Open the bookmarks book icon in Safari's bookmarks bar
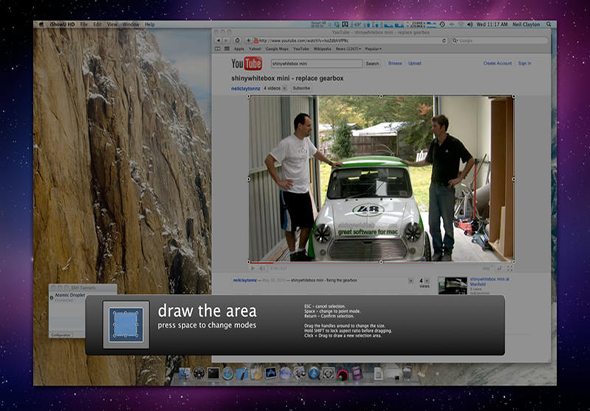The image size is (590, 411). [217, 49]
